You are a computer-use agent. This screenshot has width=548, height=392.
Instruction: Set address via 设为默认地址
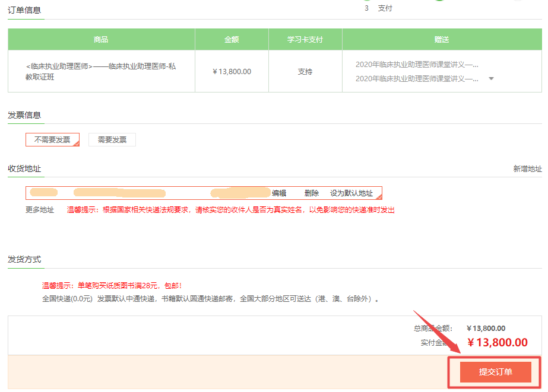pyautogui.click(x=351, y=193)
